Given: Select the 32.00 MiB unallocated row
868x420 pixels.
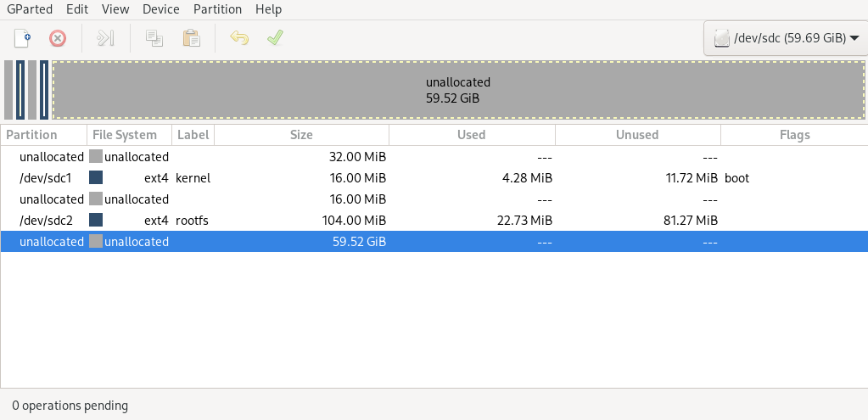Looking at the screenshot, I should click(434, 157).
